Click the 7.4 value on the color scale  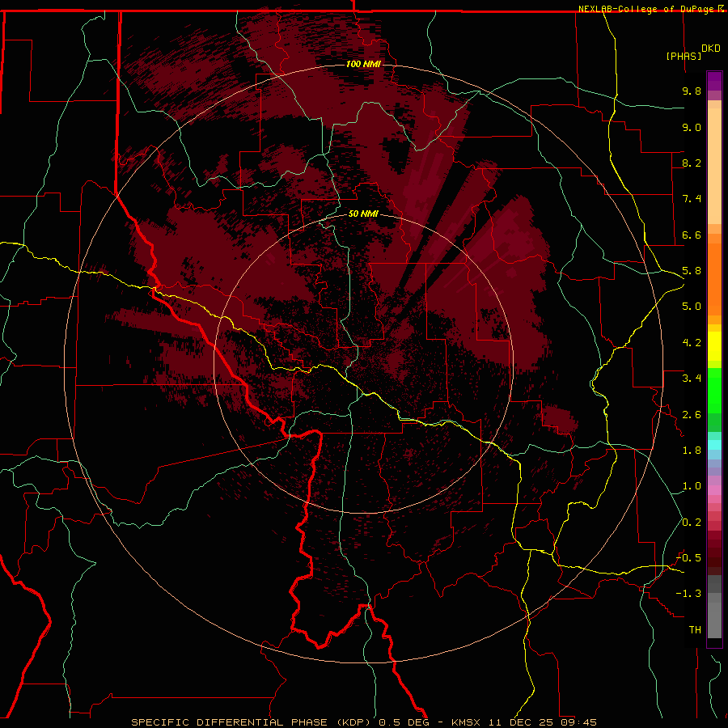(692, 199)
